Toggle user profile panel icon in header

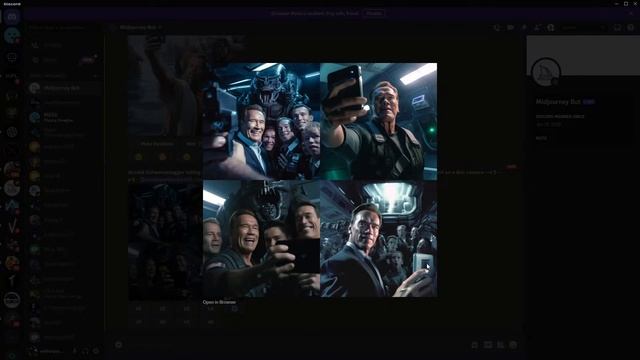551,27
